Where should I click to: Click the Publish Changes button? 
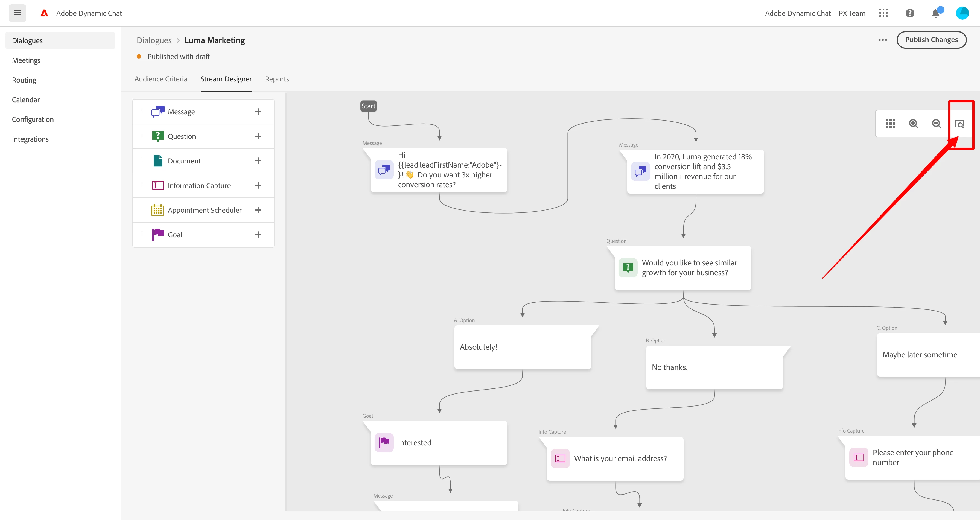click(931, 40)
